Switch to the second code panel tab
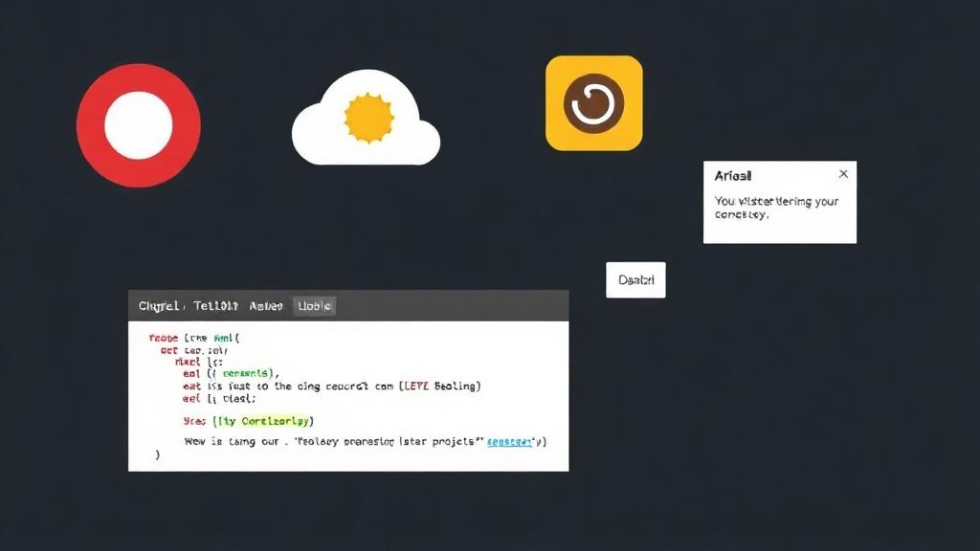 click(215, 306)
